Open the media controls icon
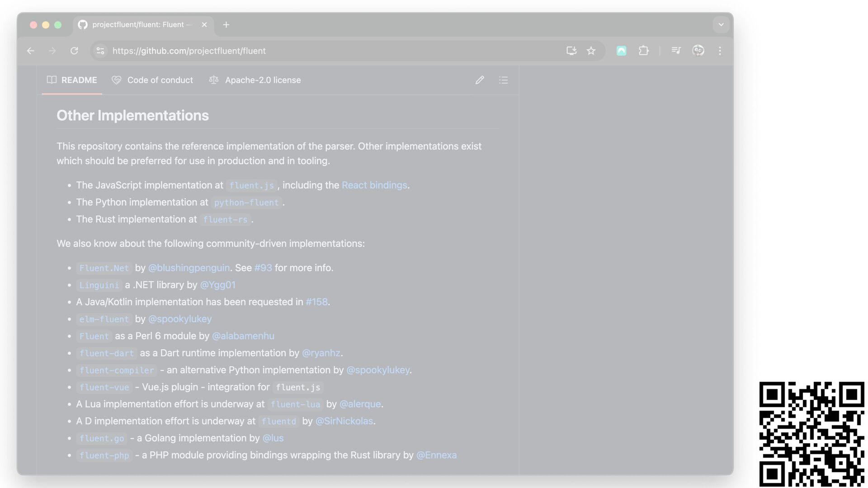 point(676,51)
